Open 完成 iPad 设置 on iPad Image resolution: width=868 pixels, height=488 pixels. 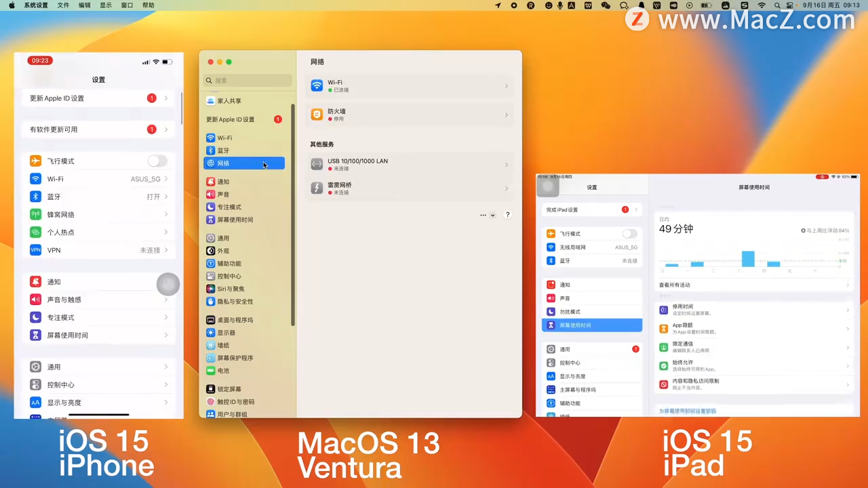tap(592, 210)
